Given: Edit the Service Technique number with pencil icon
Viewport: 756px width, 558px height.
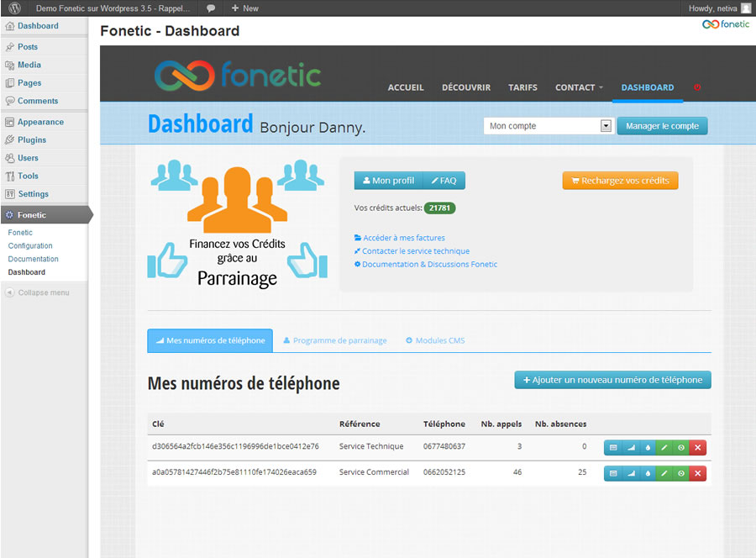Looking at the screenshot, I should (664, 448).
